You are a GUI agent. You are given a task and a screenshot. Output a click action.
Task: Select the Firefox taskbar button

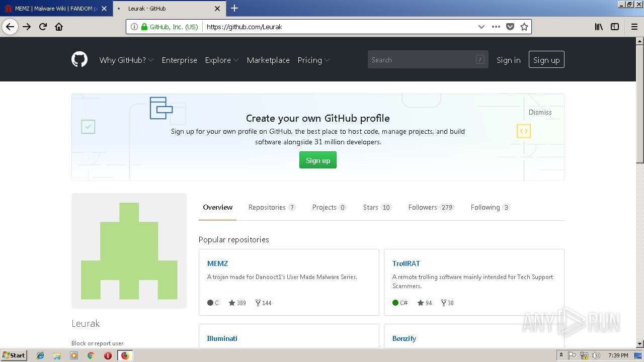click(125, 355)
